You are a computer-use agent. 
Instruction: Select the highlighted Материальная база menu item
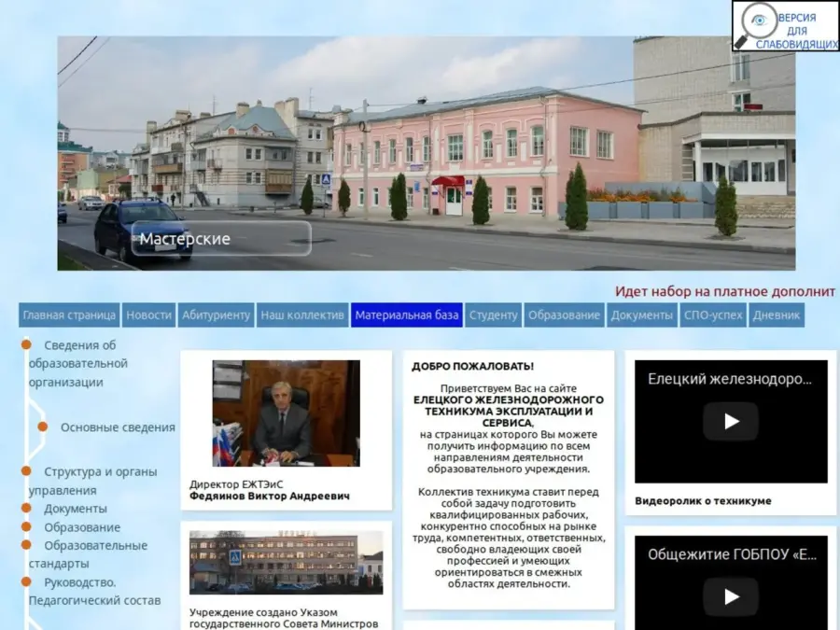(x=407, y=315)
